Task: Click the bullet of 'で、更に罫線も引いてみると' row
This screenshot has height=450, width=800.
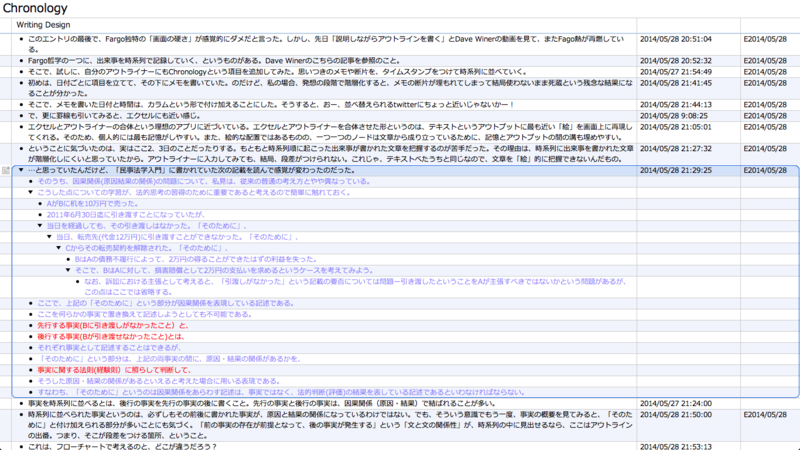Action: (21, 116)
